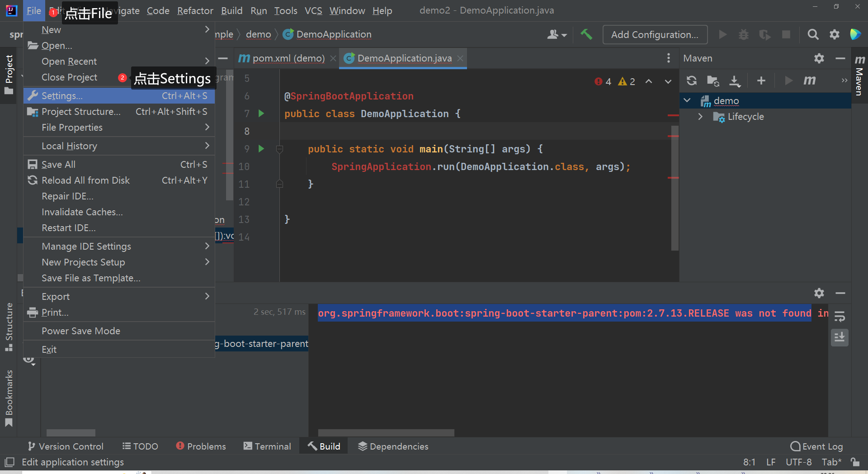Expand File Properties submenu
The width and height of the screenshot is (868, 474).
[207, 127]
